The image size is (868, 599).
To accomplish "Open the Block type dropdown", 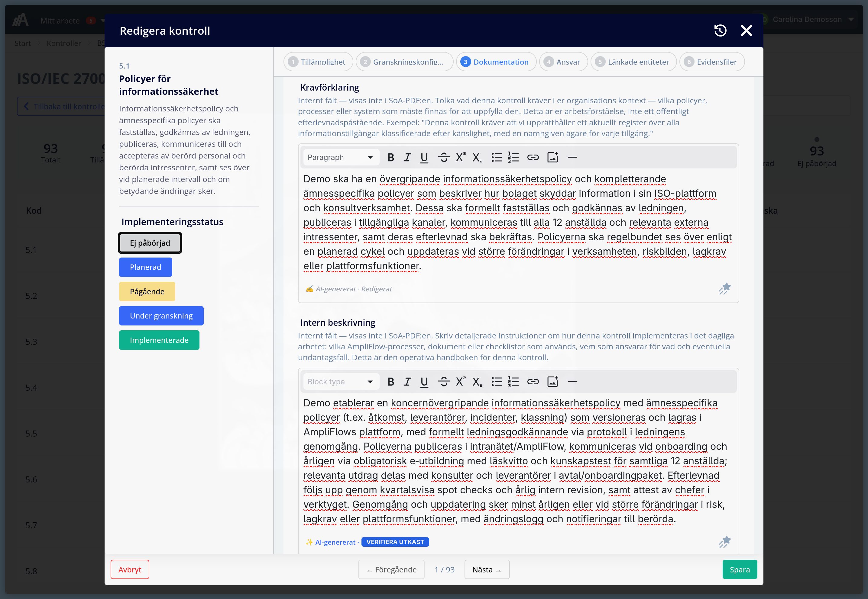I will (x=340, y=381).
